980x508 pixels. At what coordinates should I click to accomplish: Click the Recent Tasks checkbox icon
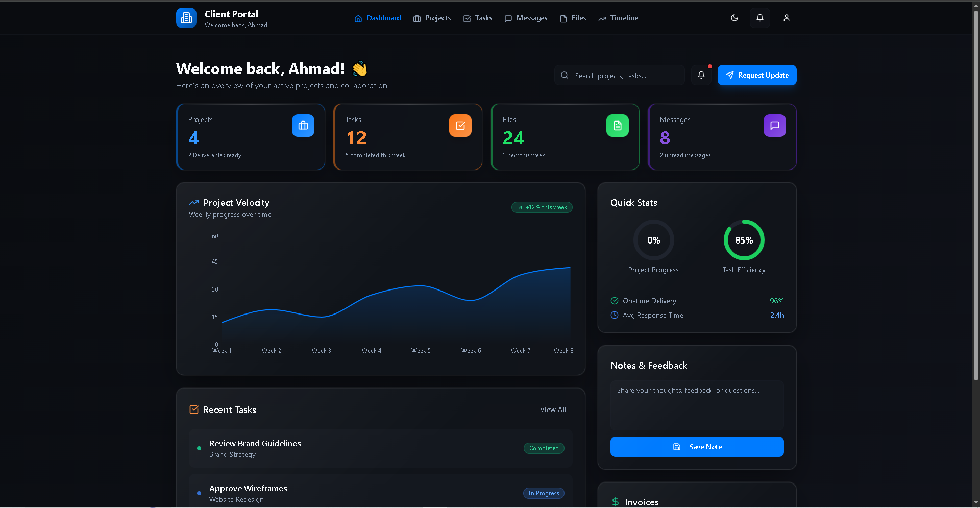point(194,409)
